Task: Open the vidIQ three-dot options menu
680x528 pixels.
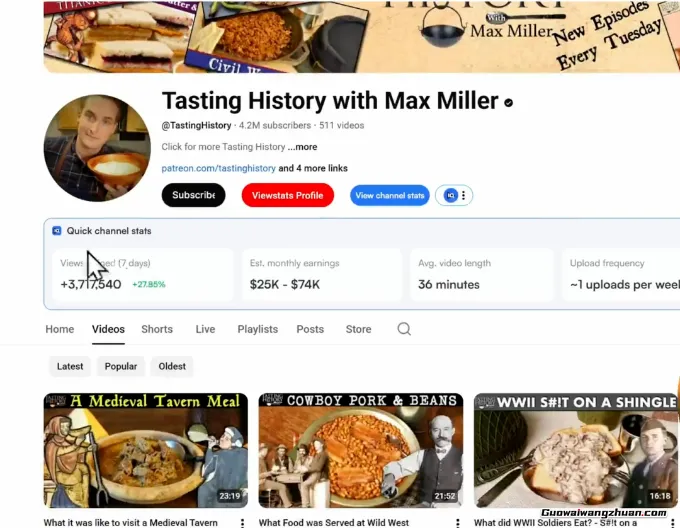Action: (464, 196)
